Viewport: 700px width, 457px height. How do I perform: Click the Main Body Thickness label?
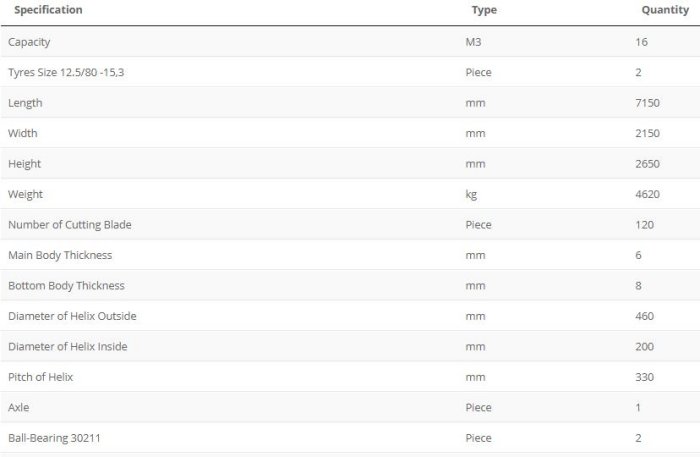click(x=60, y=255)
